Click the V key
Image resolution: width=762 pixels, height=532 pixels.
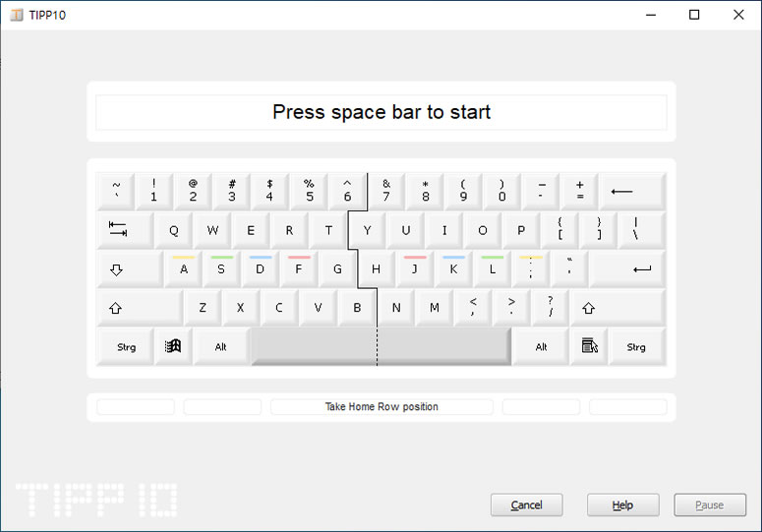tap(318, 308)
